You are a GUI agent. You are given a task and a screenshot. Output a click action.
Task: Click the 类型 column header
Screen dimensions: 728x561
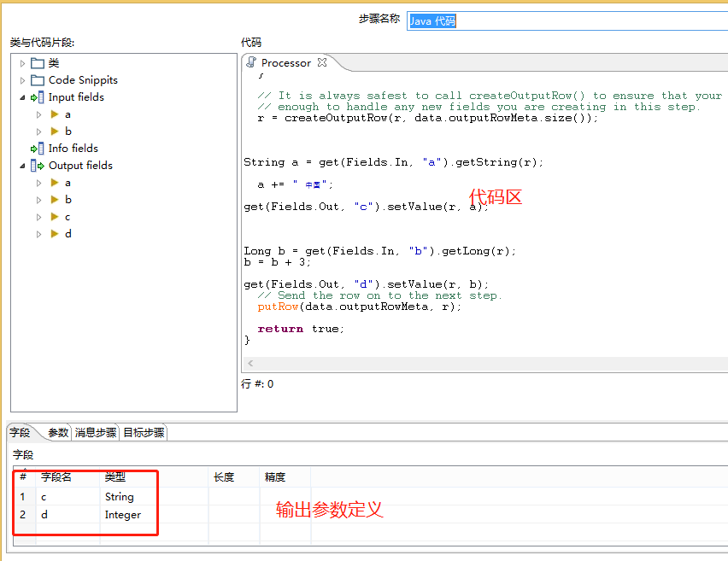pyautogui.click(x=115, y=477)
